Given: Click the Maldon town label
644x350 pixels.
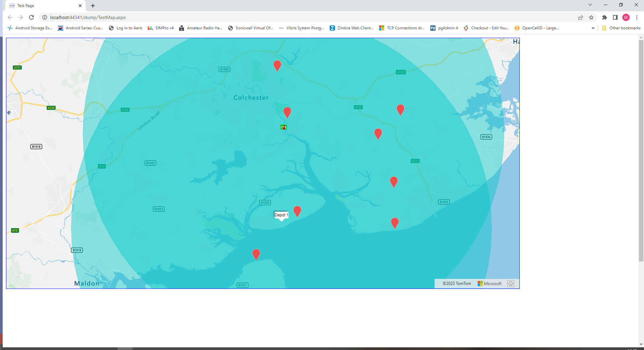Looking at the screenshot, I should (87, 283).
